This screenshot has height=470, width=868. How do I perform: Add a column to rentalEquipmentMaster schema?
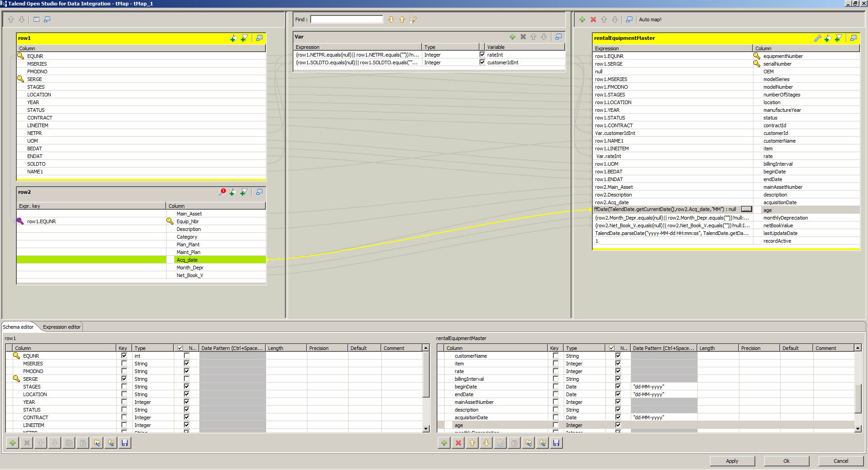444,443
